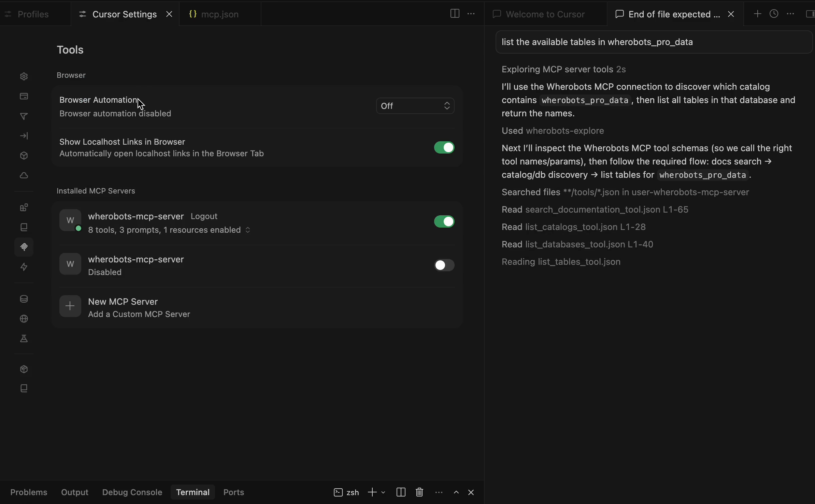Disable Show Localhost Links in Browser
Screen dimensions: 815x504
[x=444, y=147]
